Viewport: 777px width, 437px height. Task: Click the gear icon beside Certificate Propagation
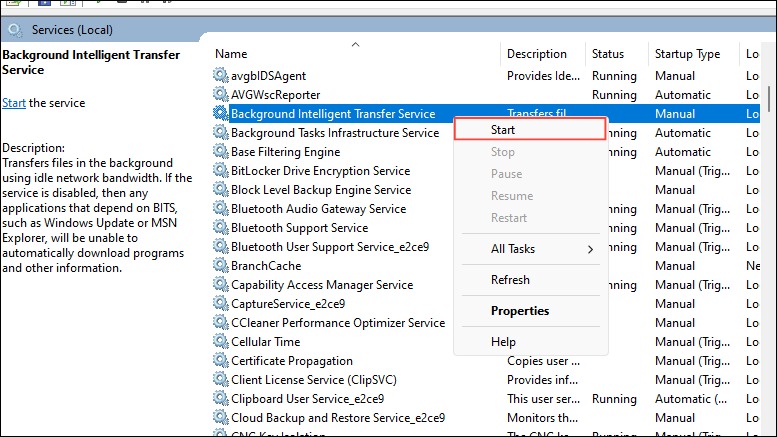[221, 360]
